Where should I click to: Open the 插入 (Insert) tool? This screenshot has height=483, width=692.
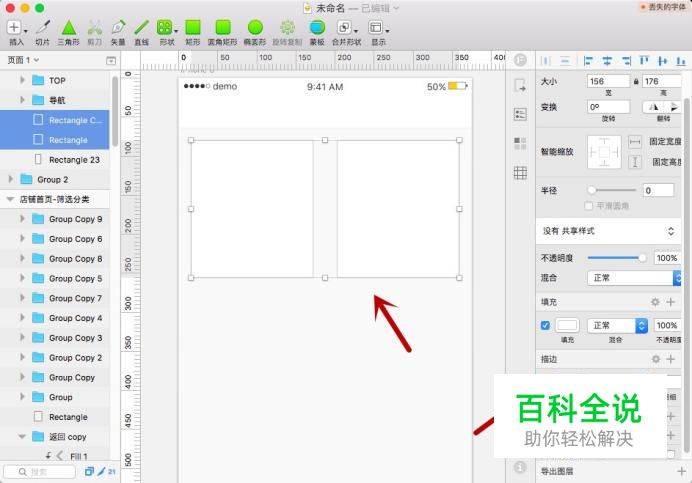16,33
